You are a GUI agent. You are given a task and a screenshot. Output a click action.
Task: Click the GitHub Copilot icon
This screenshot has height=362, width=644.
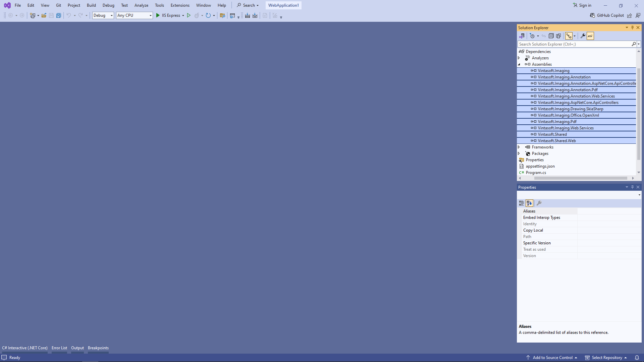pos(593,15)
